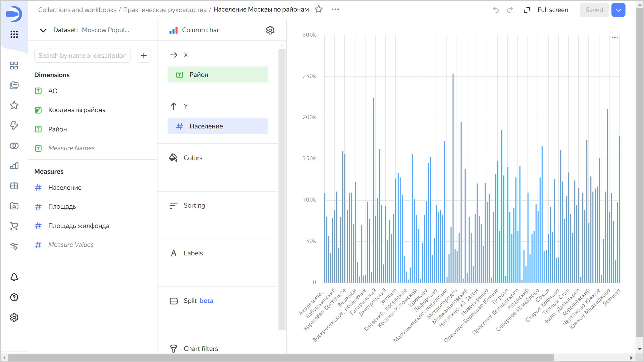Go to Collections and workbooks breadcrumb

click(x=77, y=10)
